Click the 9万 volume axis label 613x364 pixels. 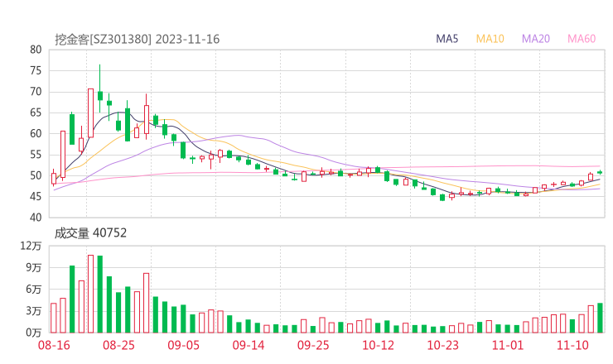(x=34, y=267)
